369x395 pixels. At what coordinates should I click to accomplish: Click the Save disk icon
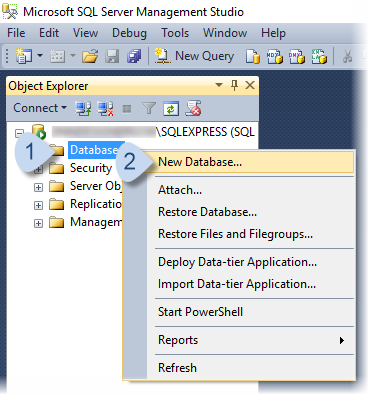[x=112, y=56]
